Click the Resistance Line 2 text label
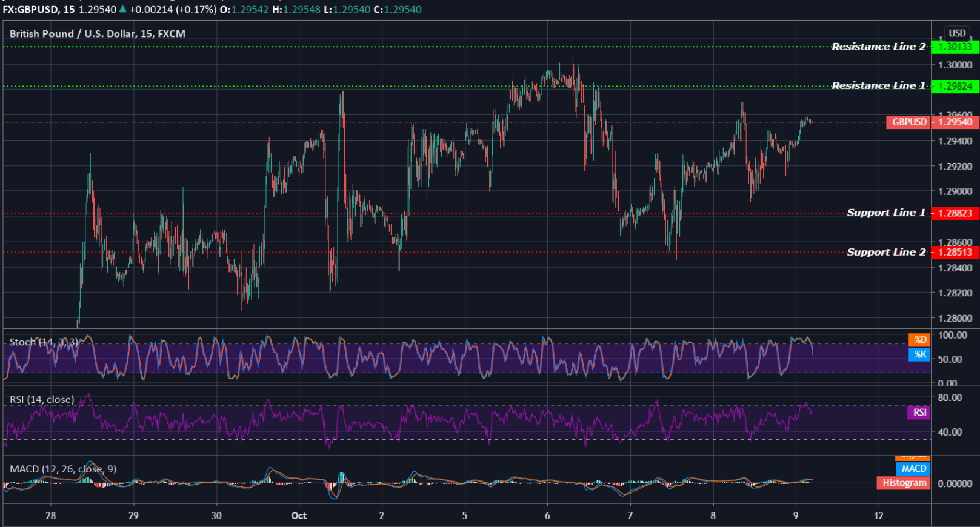The image size is (980, 527). (878, 47)
